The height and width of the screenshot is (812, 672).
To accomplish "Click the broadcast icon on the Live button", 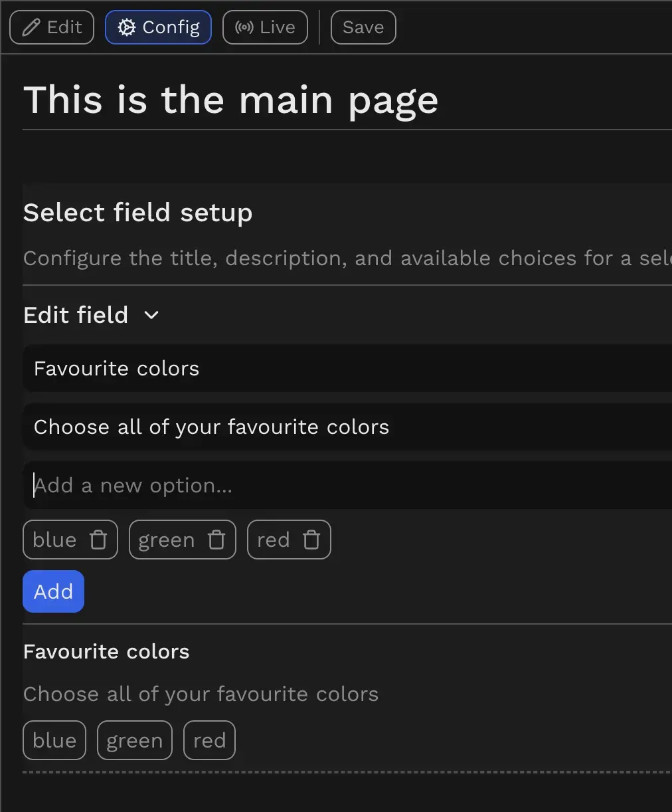I will 244,27.
